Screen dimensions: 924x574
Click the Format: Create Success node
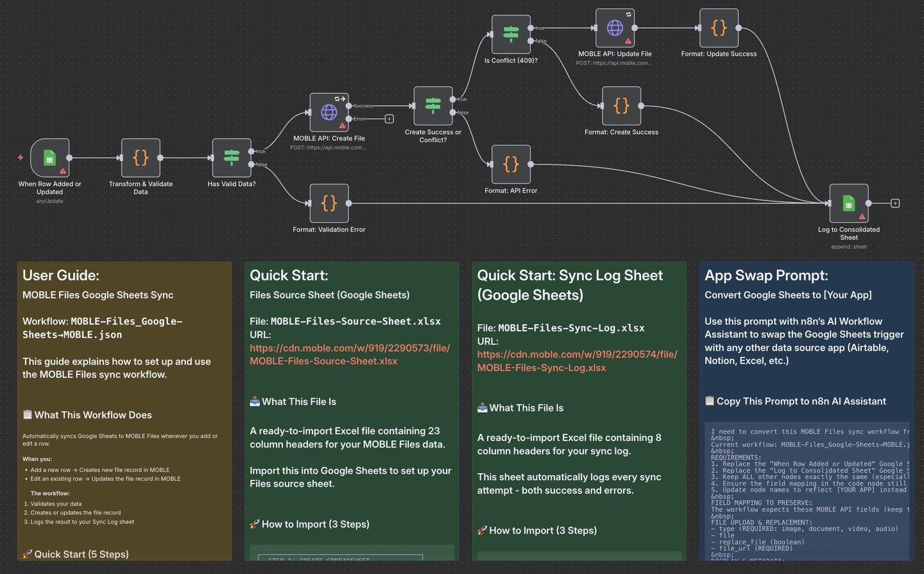[x=621, y=106]
